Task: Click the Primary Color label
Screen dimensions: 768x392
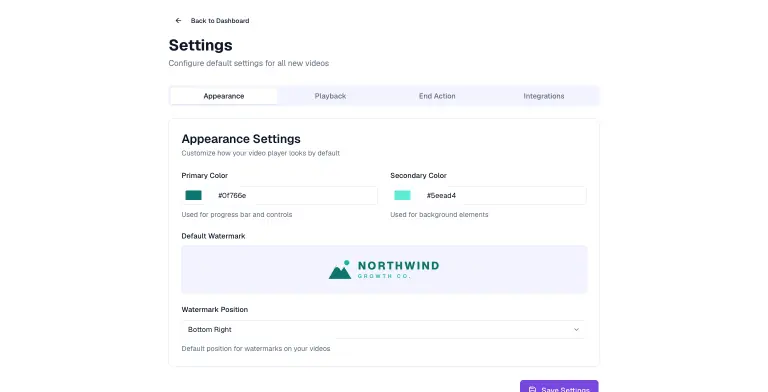Action: click(x=205, y=175)
